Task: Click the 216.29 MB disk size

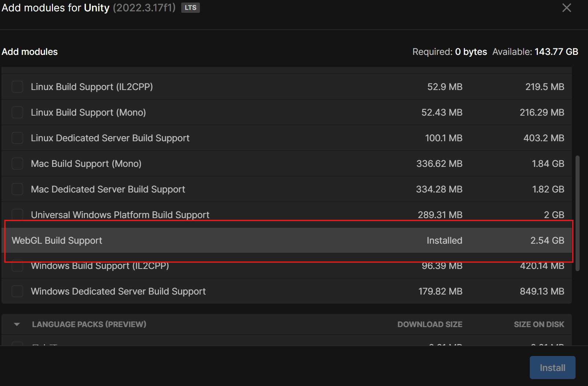Action: click(x=542, y=112)
